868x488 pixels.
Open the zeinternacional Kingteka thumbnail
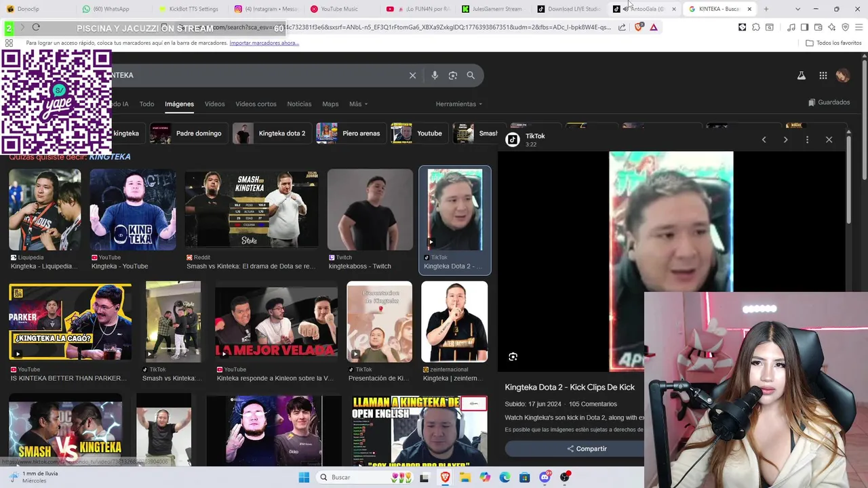454,322
